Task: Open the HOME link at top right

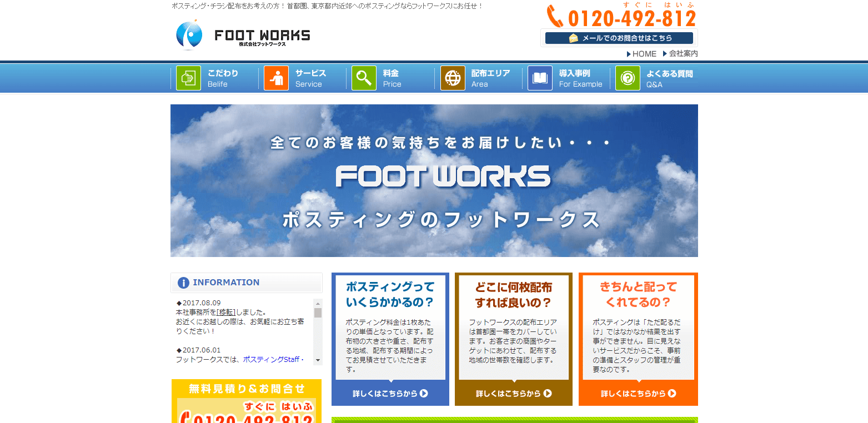Action: pyautogui.click(x=641, y=54)
